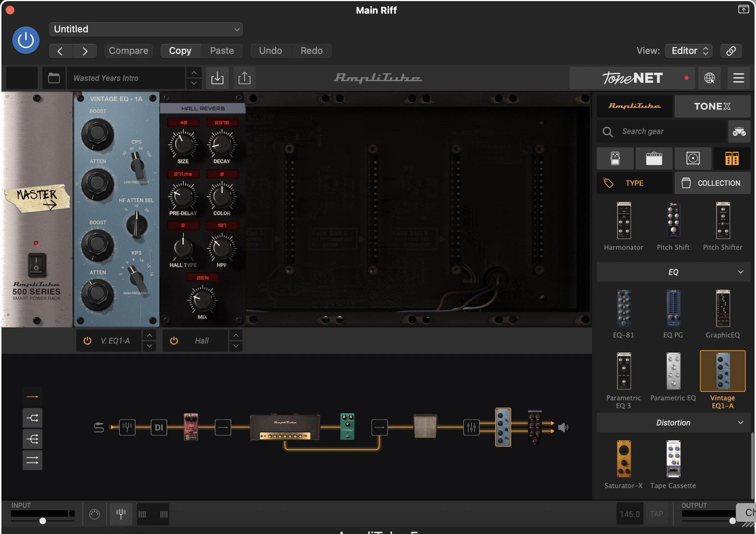Click the DI block in signal chain

pos(159,427)
